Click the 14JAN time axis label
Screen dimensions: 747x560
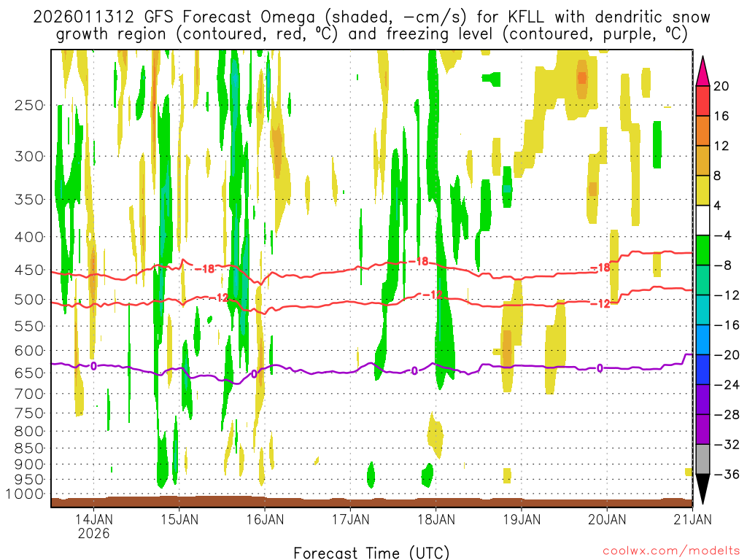click(94, 519)
